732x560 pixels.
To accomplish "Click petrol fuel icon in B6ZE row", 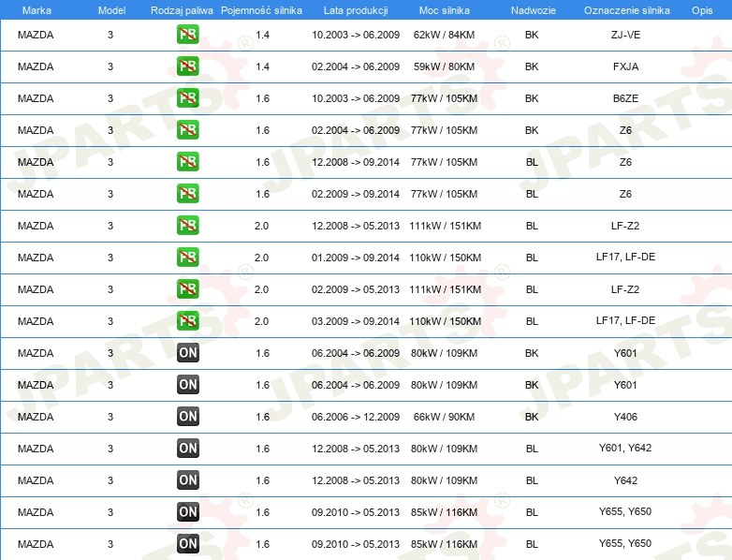I will (187, 98).
